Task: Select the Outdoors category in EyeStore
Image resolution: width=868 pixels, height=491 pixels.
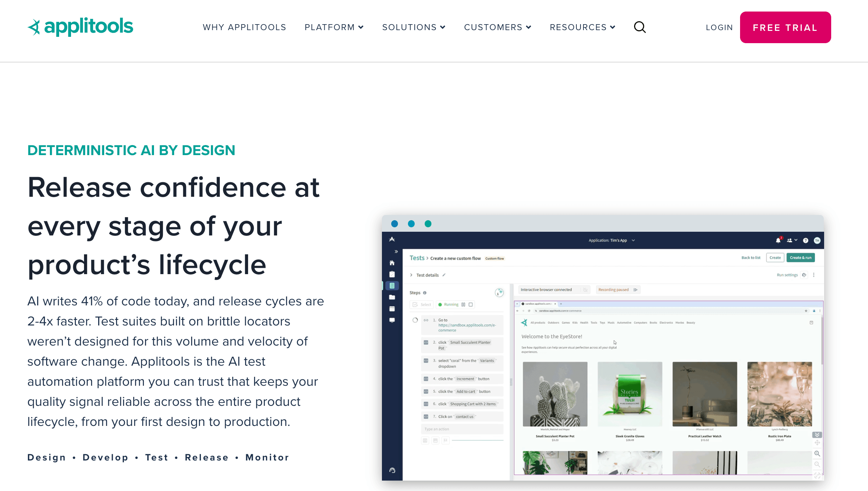Action: (553, 323)
